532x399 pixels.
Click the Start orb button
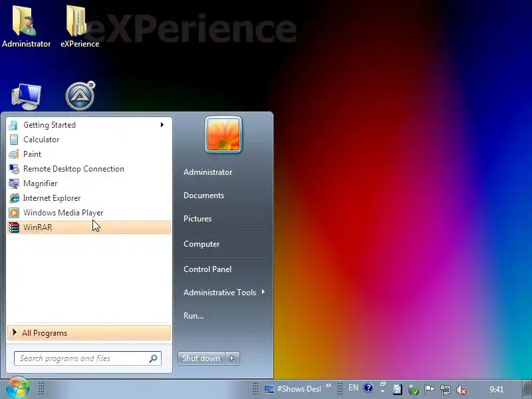17,388
